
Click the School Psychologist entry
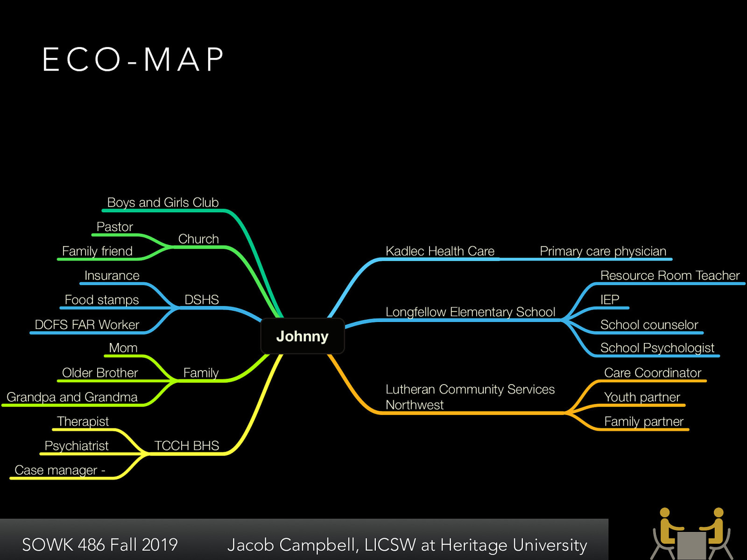click(657, 348)
